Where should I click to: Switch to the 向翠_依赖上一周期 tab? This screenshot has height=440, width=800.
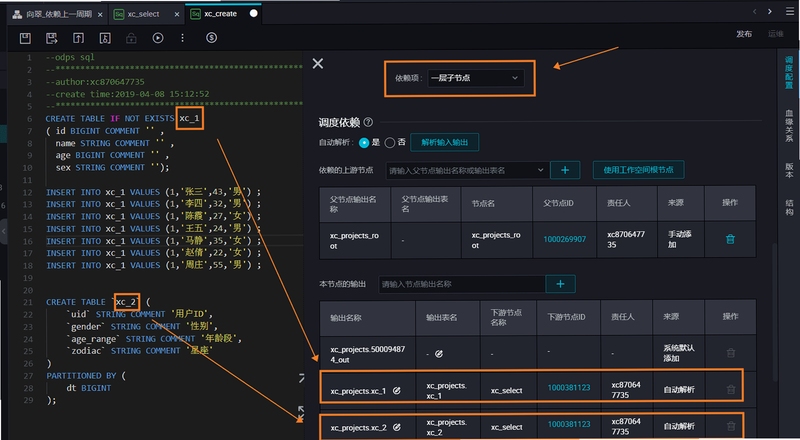(x=59, y=14)
